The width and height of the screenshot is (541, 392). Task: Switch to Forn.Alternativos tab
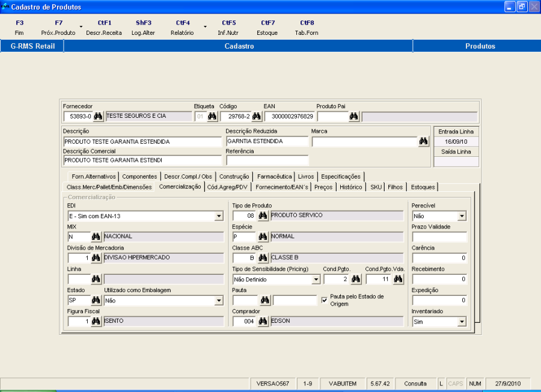94,177
